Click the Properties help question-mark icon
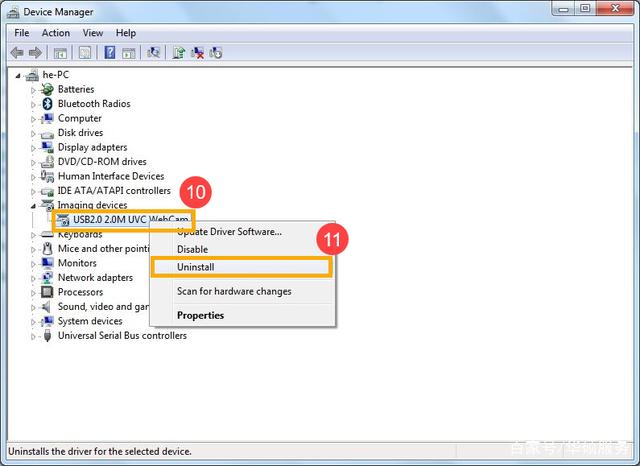 tap(110, 53)
